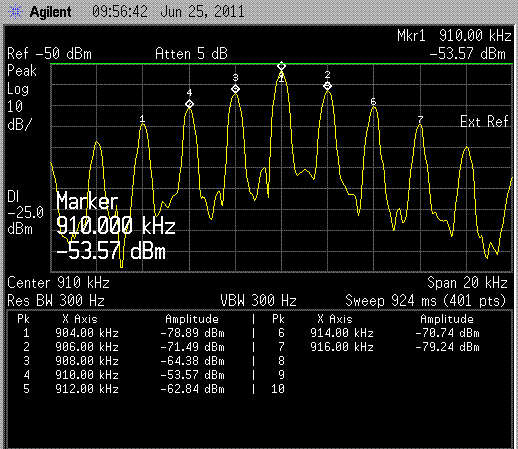Image resolution: width=518 pixels, height=449 pixels.
Task: Click the Mkr1 910.00 kHz readout
Action: [x=454, y=35]
